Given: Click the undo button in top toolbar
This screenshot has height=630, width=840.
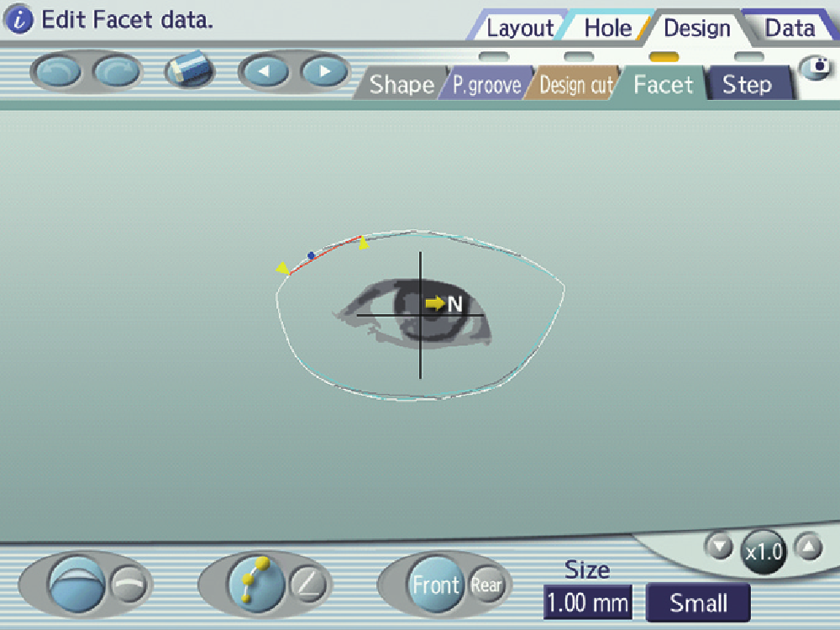Looking at the screenshot, I should pyautogui.click(x=57, y=71).
